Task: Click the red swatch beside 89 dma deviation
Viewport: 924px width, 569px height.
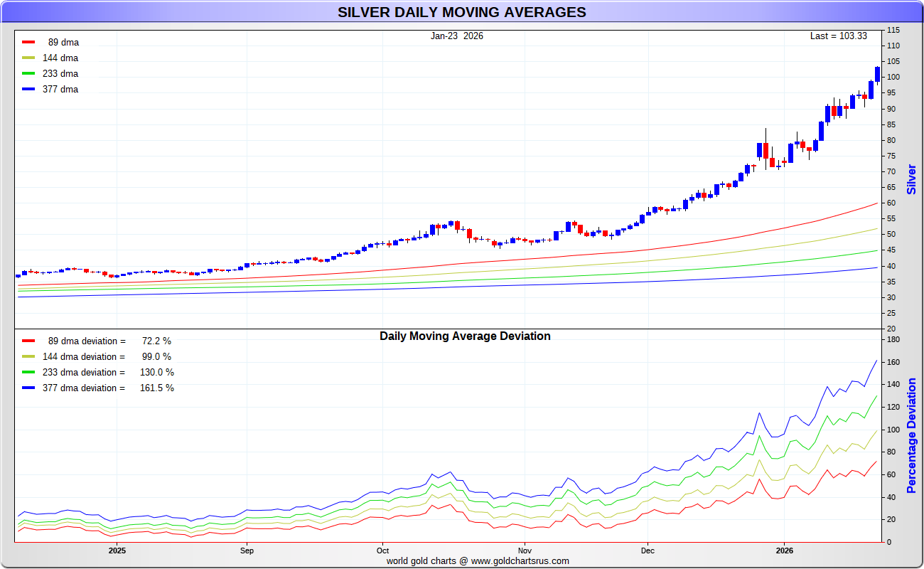Action: click(28, 341)
